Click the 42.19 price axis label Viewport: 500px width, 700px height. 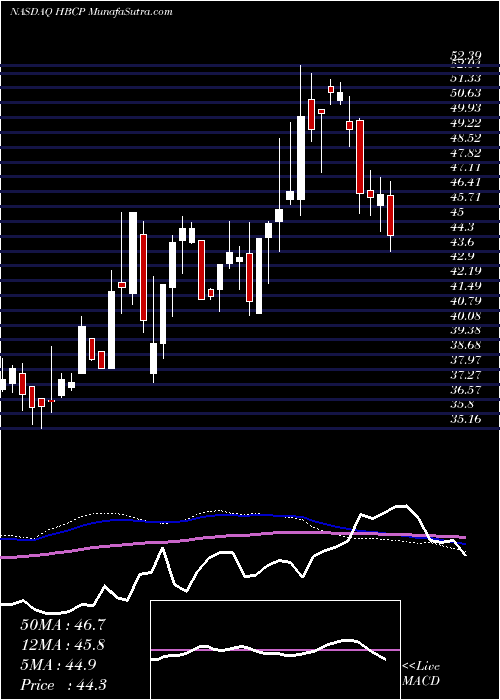pyautogui.click(x=466, y=271)
